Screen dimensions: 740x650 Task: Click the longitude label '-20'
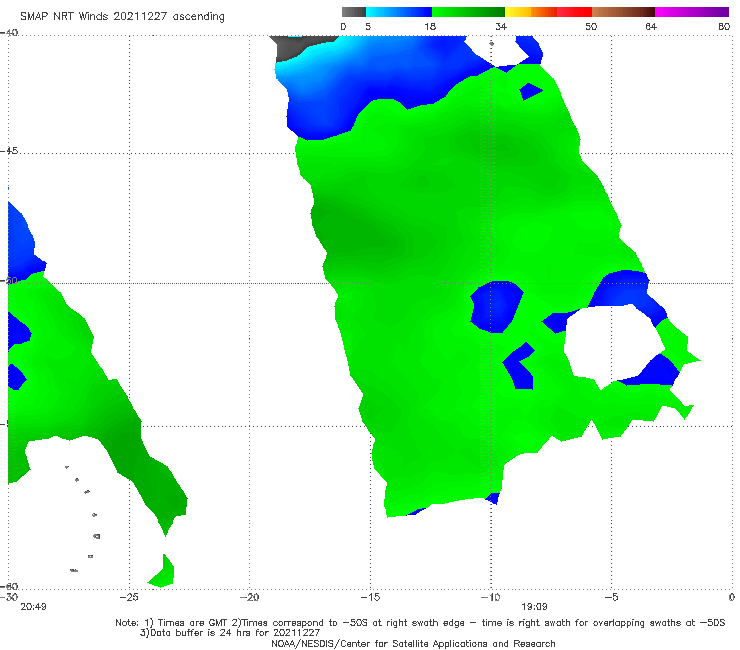(250, 597)
